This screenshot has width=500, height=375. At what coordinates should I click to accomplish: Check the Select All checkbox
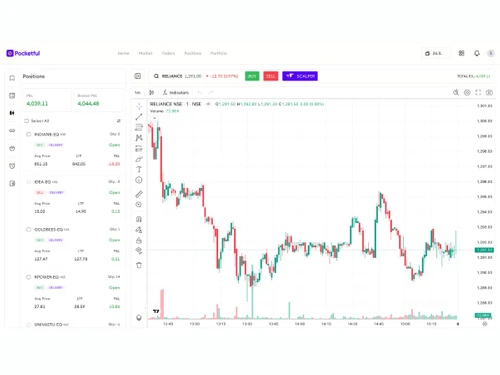(27, 121)
